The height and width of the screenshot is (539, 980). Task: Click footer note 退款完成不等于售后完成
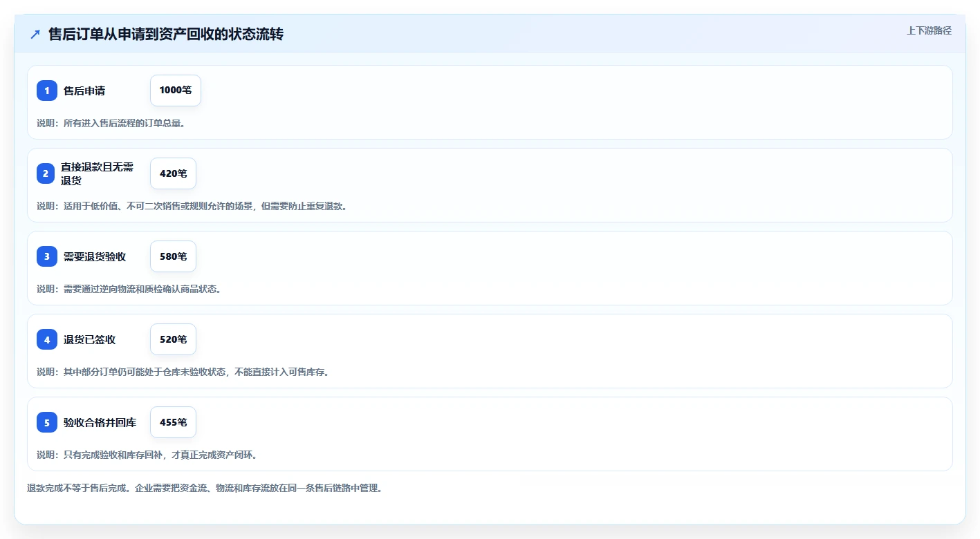(205, 488)
